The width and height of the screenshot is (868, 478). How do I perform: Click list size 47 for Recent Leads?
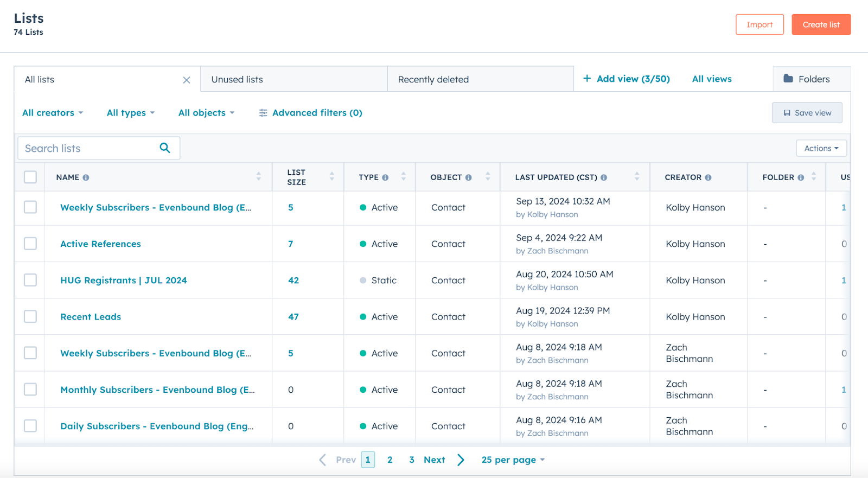click(x=293, y=317)
